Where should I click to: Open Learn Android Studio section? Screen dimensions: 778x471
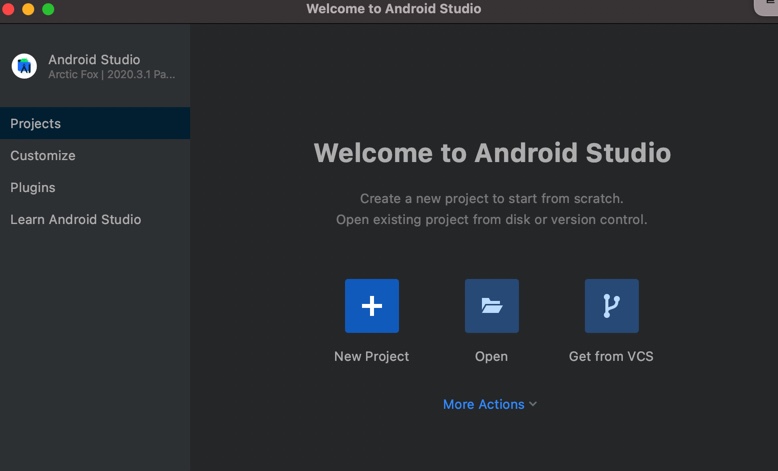[x=95, y=219]
